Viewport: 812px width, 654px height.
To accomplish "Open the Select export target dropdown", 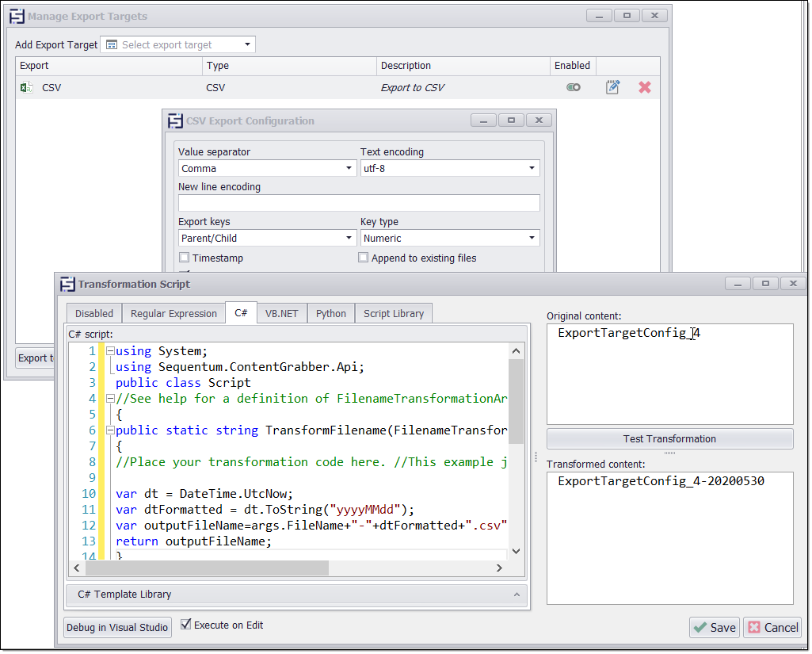I will click(247, 45).
